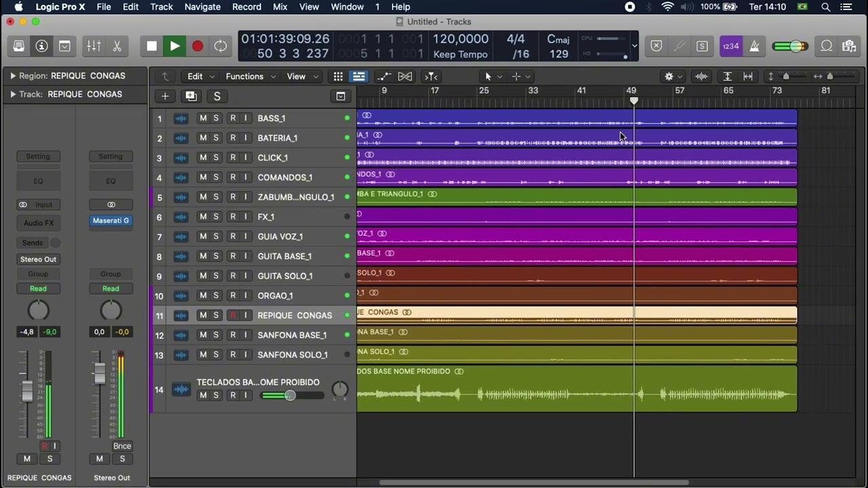Click Read automation mode on Stereo Out strip
Image resolution: width=868 pixels, height=488 pixels.
(111, 288)
